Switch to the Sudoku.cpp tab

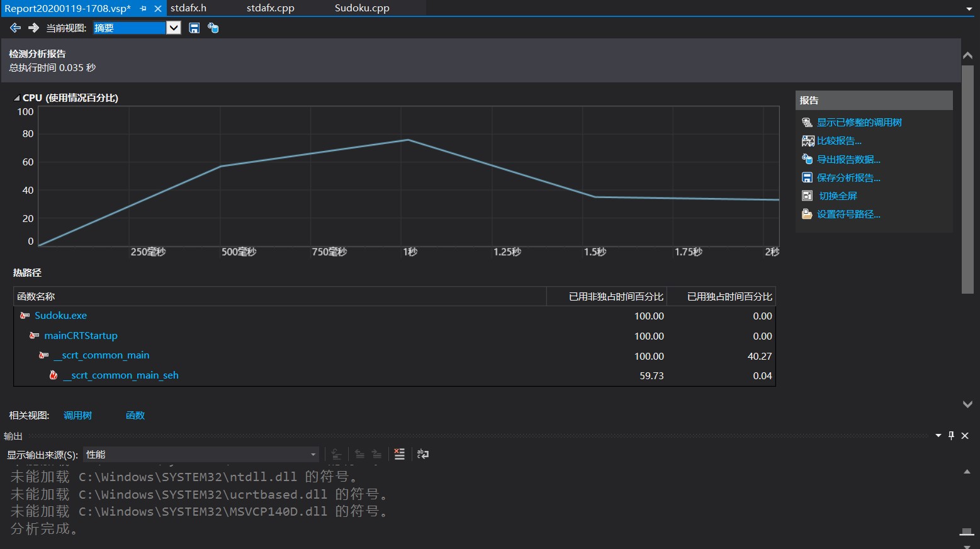coord(362,8)
